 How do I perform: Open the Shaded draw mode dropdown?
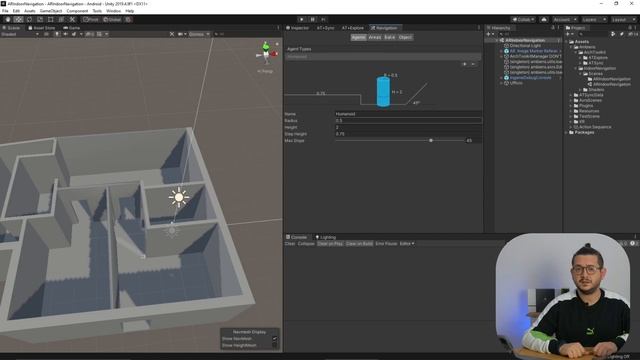click(x=20, y=34)
